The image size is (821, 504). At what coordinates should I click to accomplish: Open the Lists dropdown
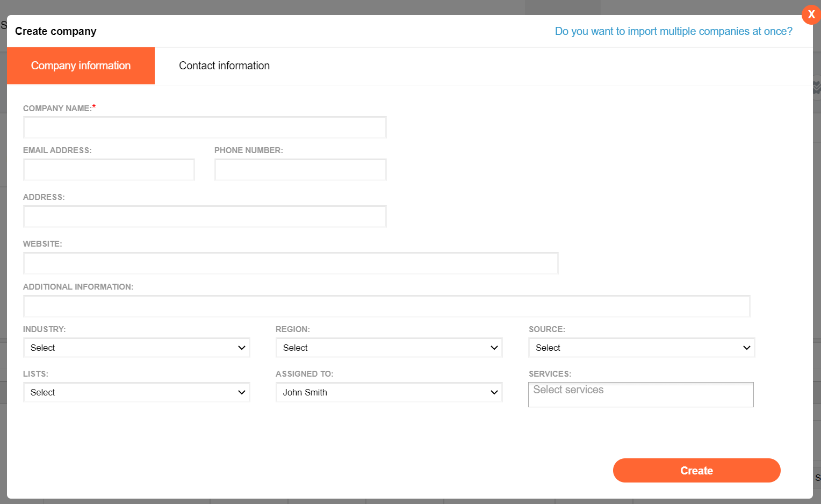click(x=136, y=392)
